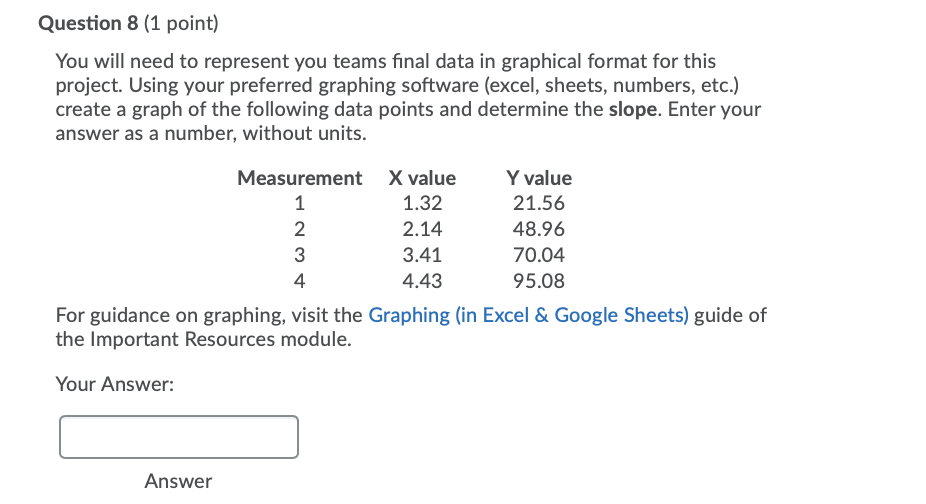Click the X value cell 3.41
Image resolution: width=926 pixels, height=504 pixels.
[x=422, y=255]
